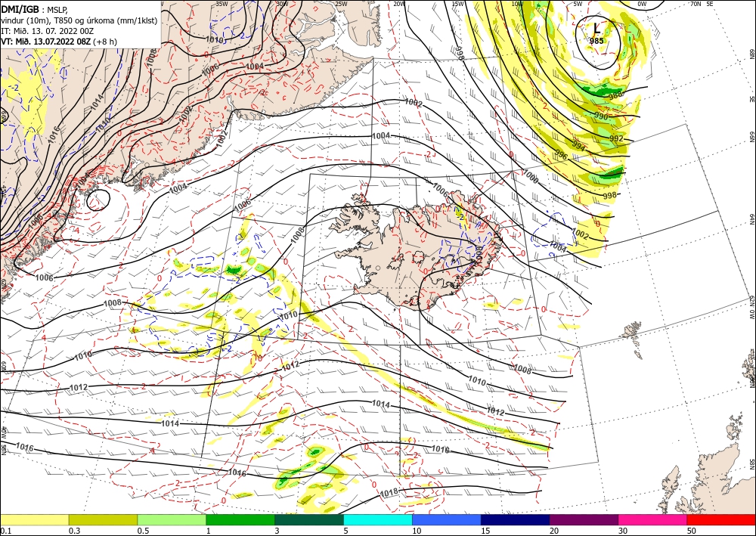Click the '1018' isobar label
Screen dimensions: 756x536
[x=389, y=493]
